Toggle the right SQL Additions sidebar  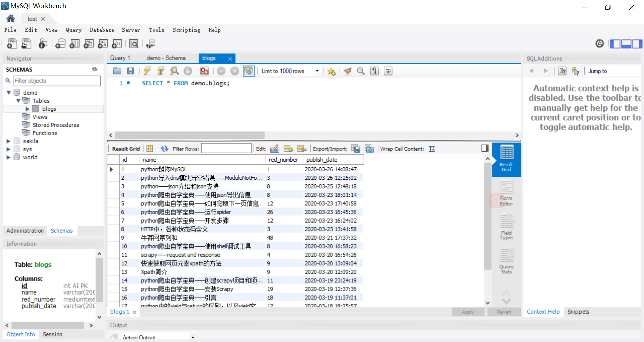point(637,44)
